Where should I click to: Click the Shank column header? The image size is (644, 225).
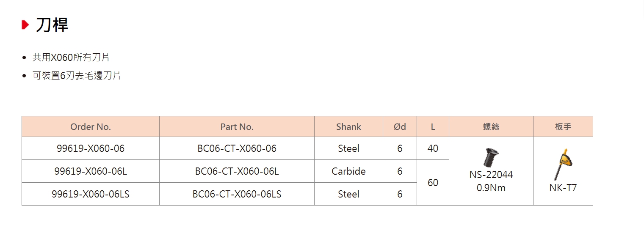coord(349,126)
